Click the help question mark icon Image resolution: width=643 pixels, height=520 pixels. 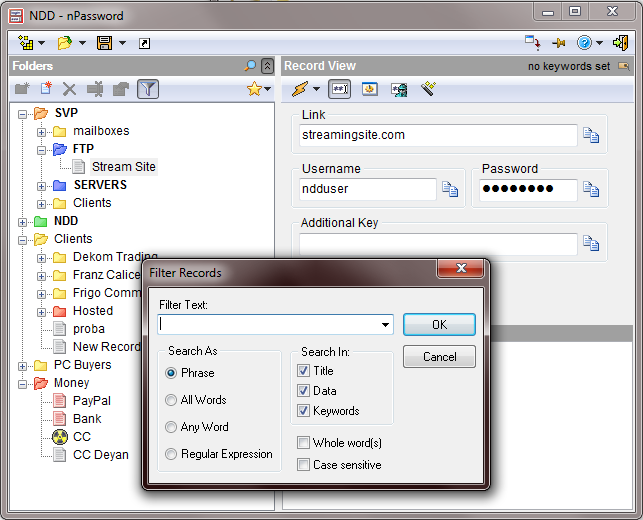pyautogui.click(x=584, y=43)
